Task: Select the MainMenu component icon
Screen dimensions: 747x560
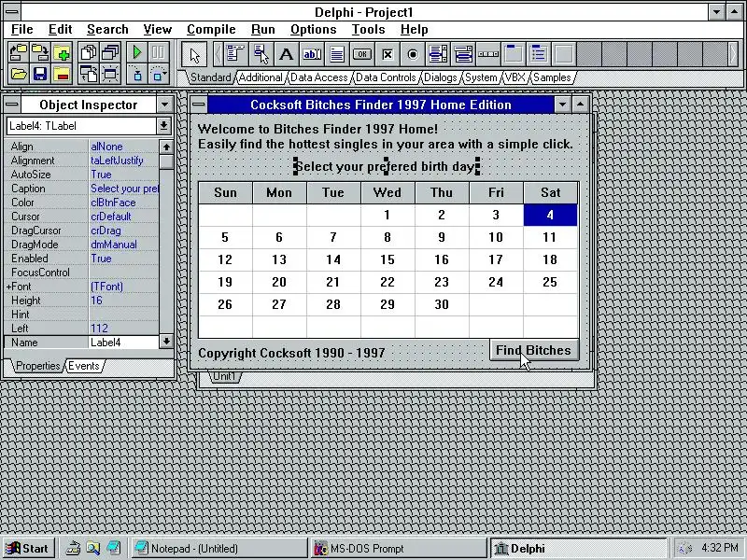Action: pos(236,54)
